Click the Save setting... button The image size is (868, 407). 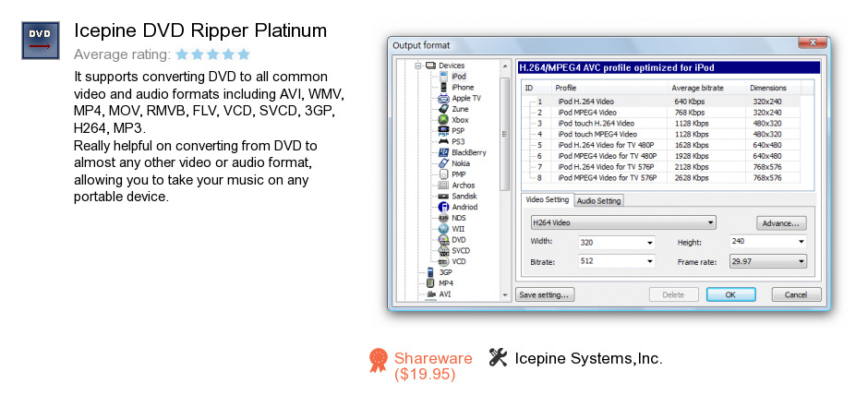[x=544, y=295]
